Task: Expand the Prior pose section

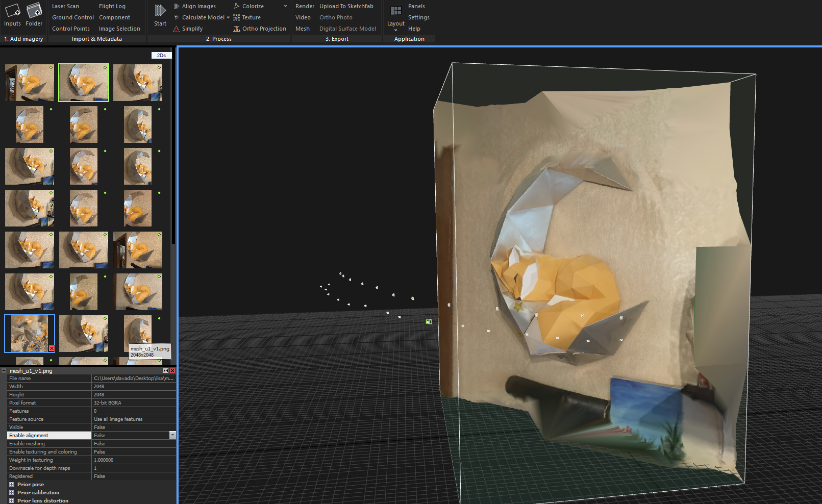Action: tap(11, 485)
